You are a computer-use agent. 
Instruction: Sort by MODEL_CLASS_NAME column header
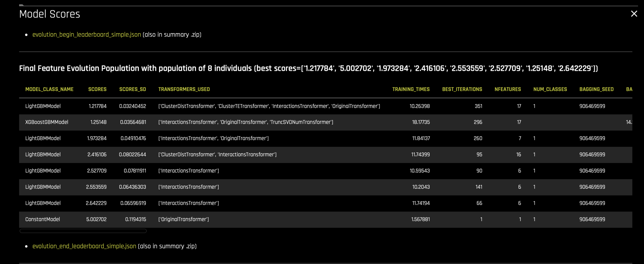pyautogui.click(x=49, y=89)
